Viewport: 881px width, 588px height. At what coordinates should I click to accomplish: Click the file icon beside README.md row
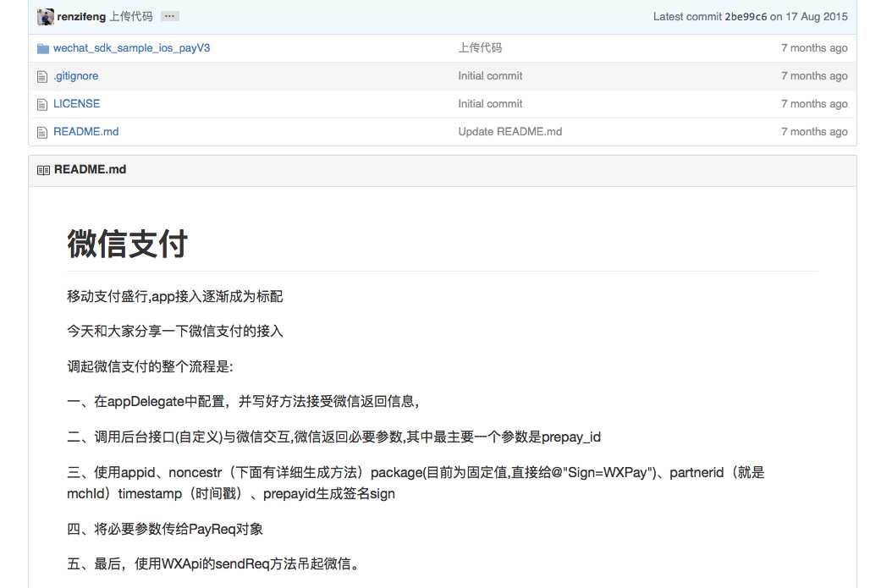(42, 133)
